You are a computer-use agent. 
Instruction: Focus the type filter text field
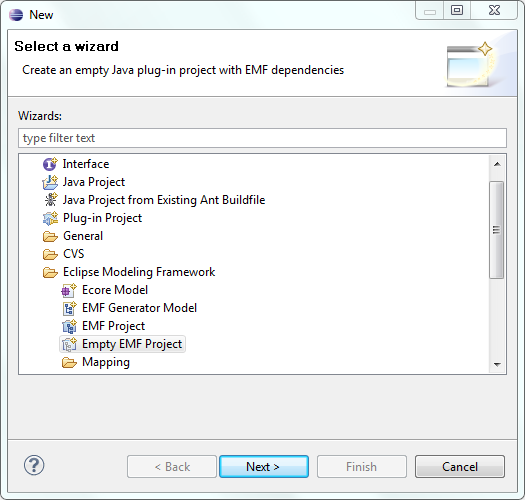coord(262,138)
